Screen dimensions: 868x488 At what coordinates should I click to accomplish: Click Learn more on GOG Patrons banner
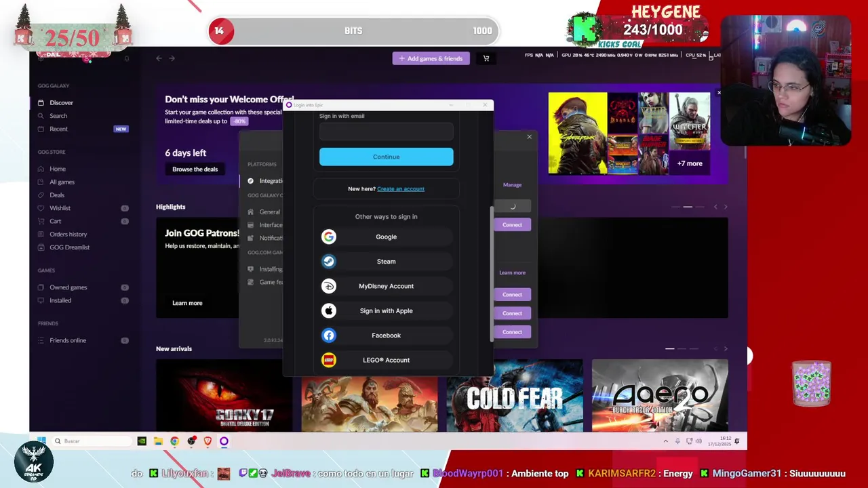tap(187, 303)
